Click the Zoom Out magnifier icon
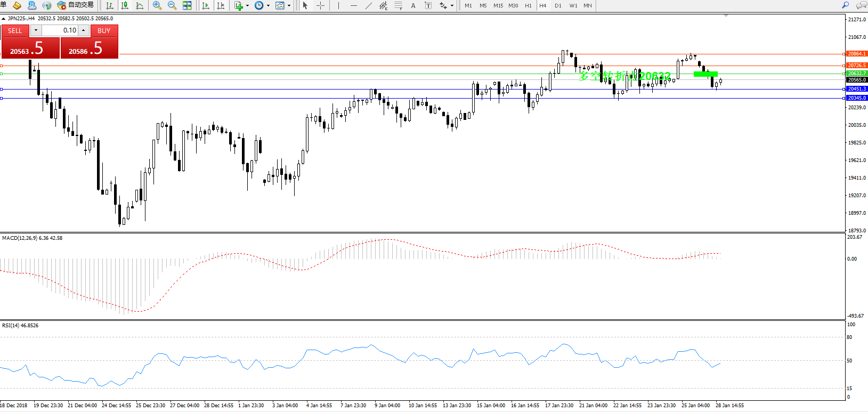 (172, 5)
